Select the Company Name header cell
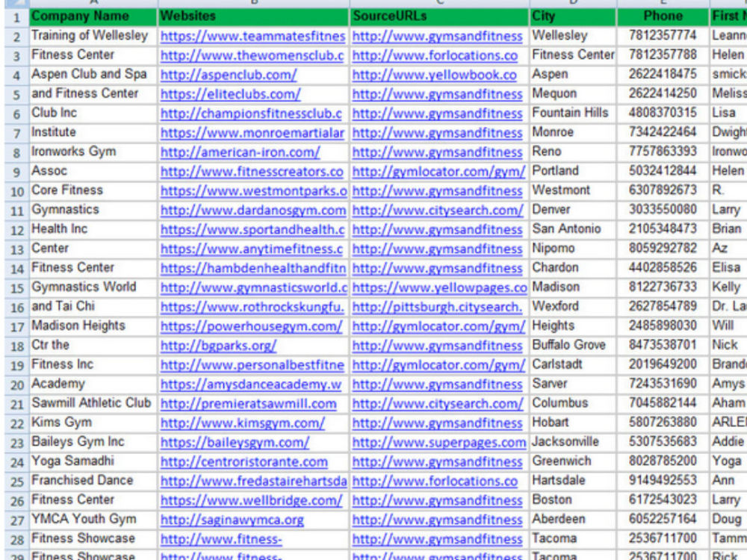 point(93,16)
